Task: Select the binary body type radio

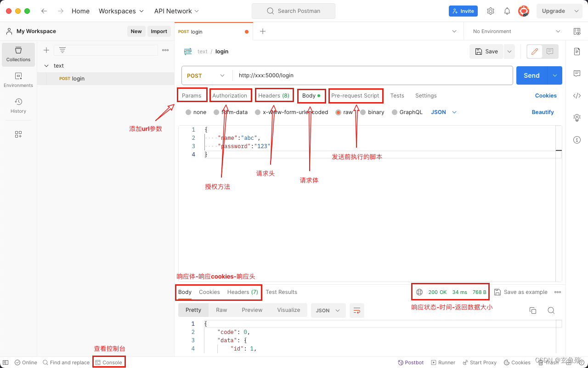Action: 363,112
